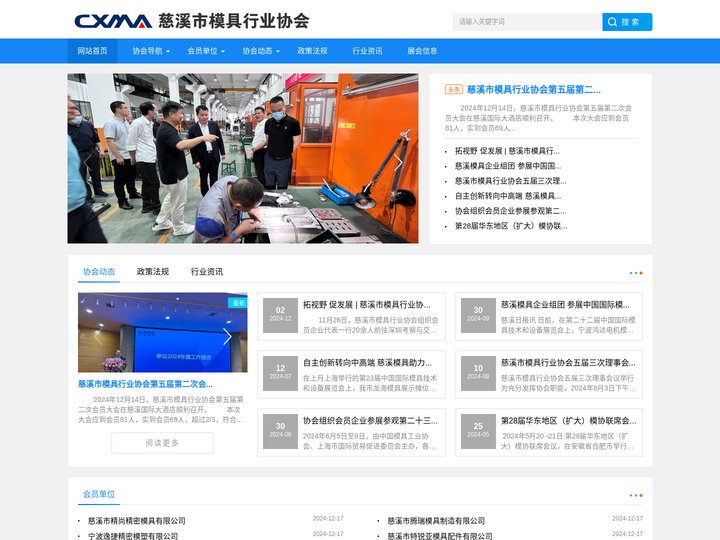720x540 pixels.
Task: Switch to the 行业资讯 tab
Action: (207, 272)
